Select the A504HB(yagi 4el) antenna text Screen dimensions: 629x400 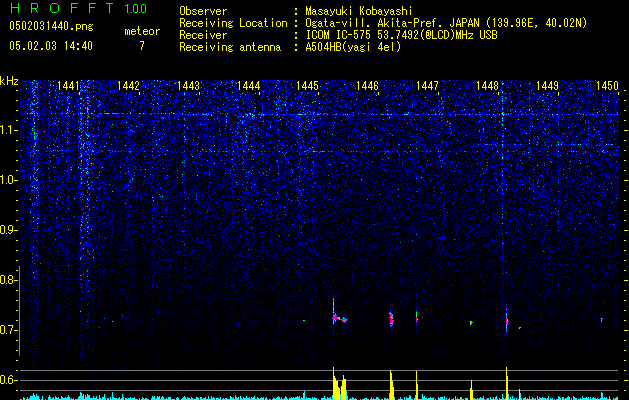353,47
